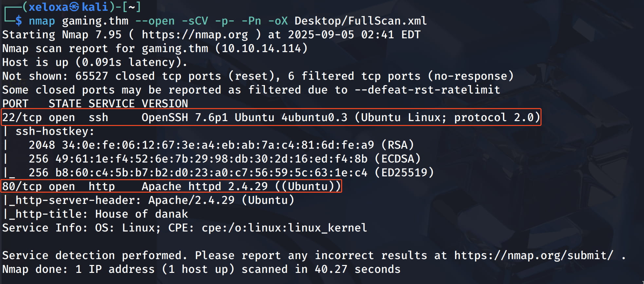This screenshot has height=284, width=644.
Task: Click the RSA hostkey fingerprint line
Action: click(221, 145)
